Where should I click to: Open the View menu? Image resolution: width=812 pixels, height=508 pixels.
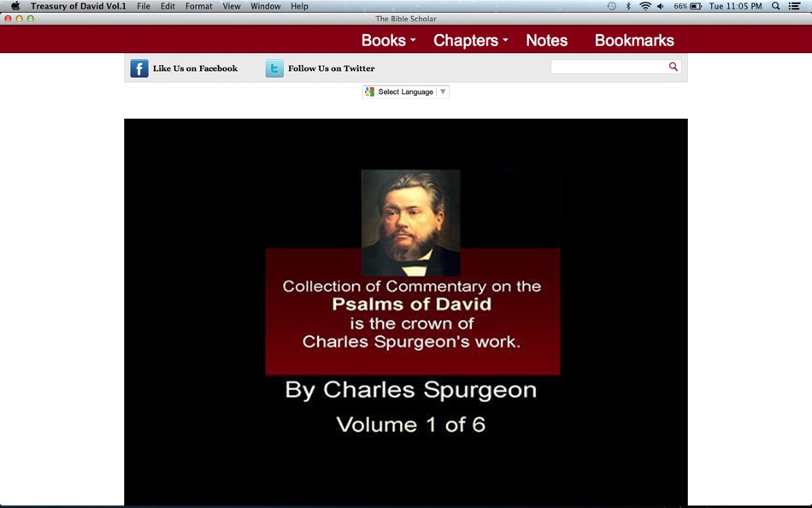(232, 6)
